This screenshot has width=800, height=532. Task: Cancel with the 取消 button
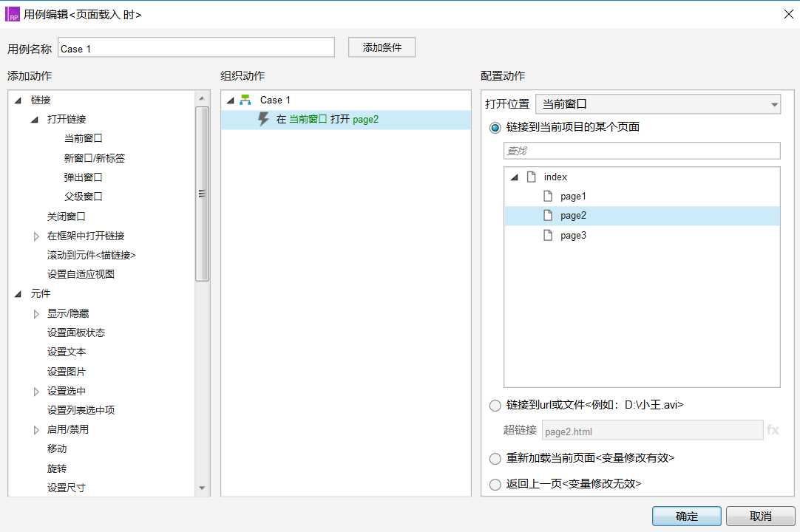pos(760,516)
